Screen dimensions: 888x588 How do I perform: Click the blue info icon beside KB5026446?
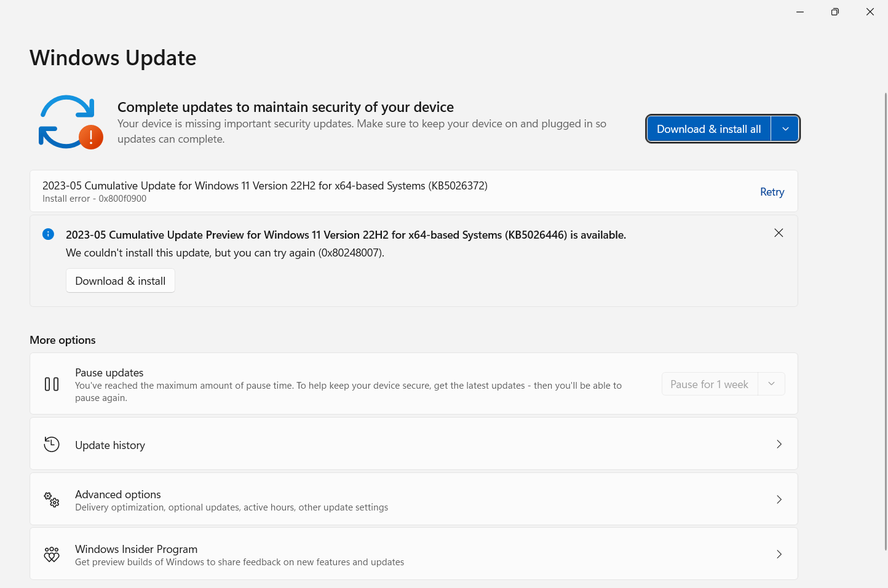click(x=48, y=234)
